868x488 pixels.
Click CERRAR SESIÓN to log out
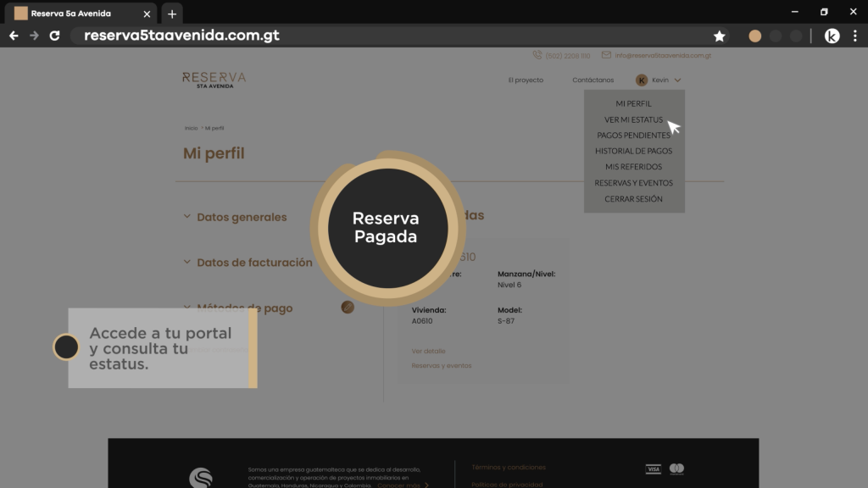coord(633,198)
